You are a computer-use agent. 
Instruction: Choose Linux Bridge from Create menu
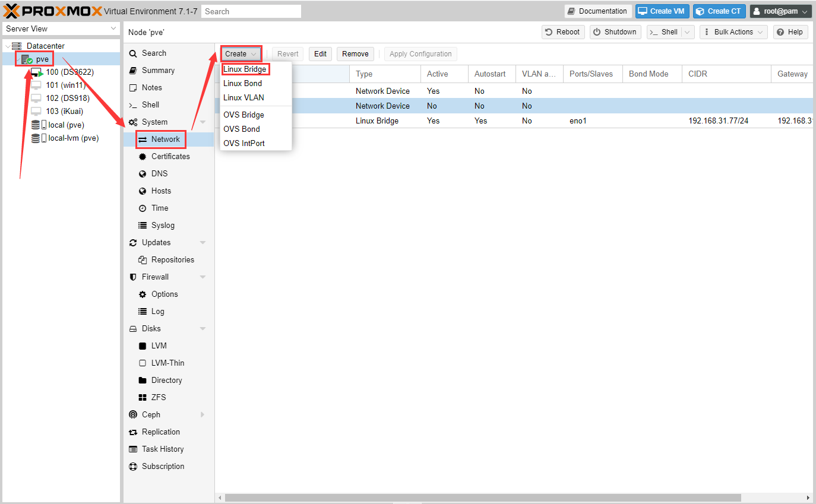pos(245,69)
